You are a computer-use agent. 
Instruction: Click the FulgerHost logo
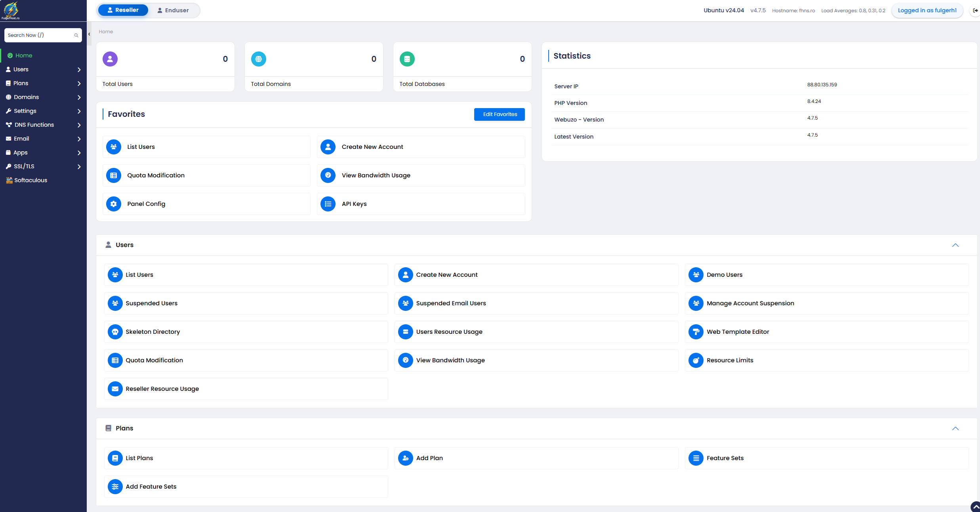coord(11,11)
